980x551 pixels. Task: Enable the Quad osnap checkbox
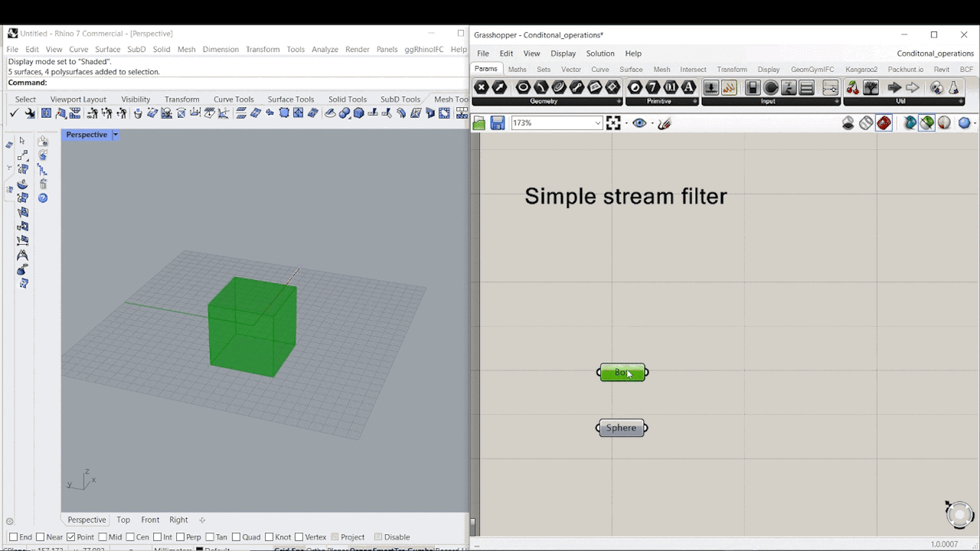coord(237,537)
